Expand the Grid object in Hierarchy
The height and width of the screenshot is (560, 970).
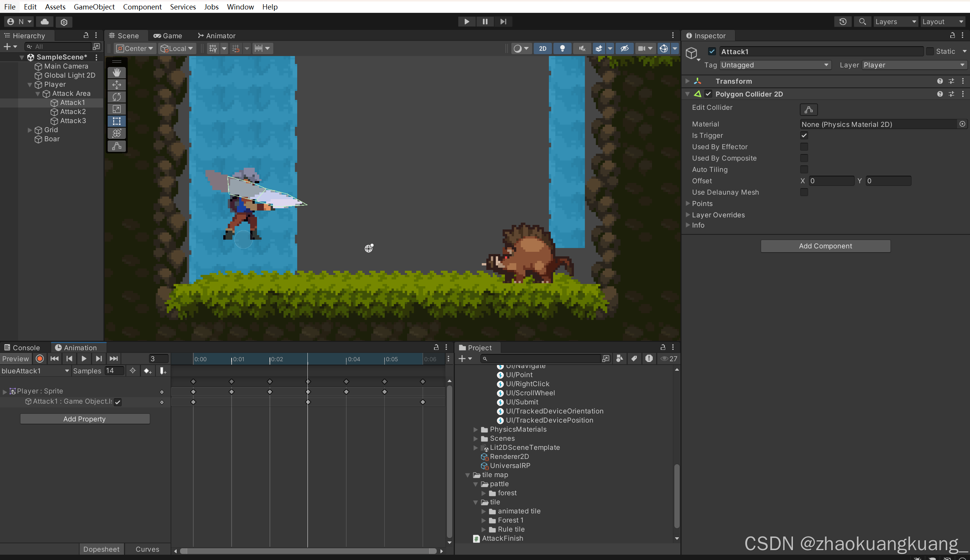pos(30,130)
